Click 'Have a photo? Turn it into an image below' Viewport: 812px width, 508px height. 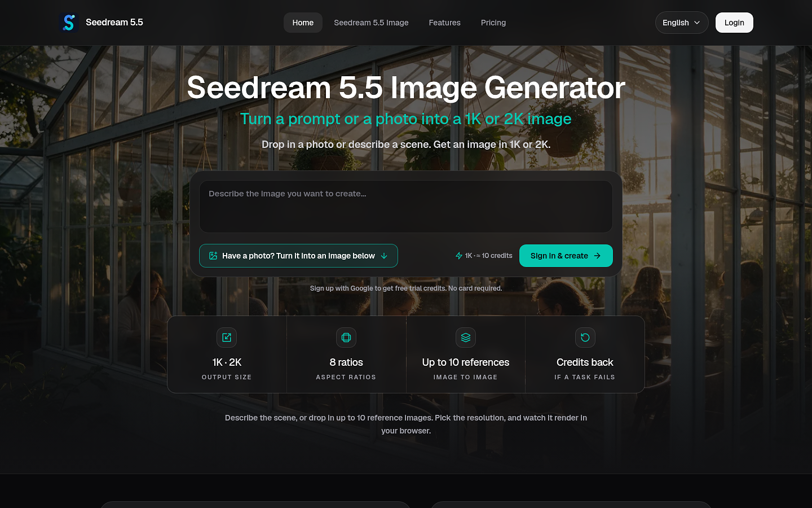tap(298, 256)
